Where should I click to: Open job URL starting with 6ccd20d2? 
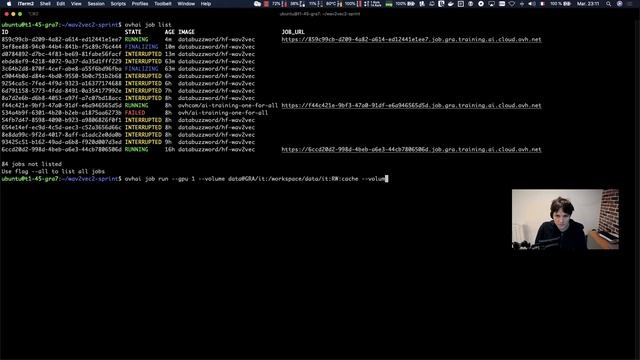click(411, 149)
